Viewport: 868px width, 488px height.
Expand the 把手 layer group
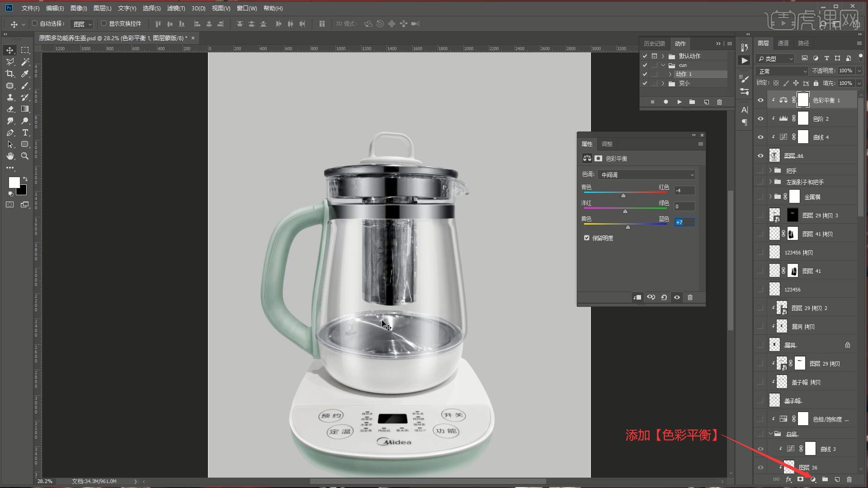[770, 170]
